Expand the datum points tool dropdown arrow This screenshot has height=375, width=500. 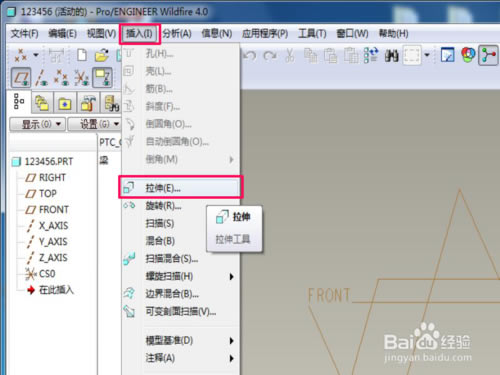(x=36, y=55)
